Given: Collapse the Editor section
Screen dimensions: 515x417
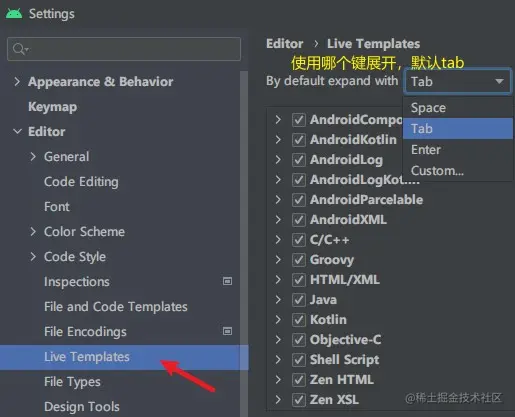Looking at the screenshot, I should [x=17, y=131].
